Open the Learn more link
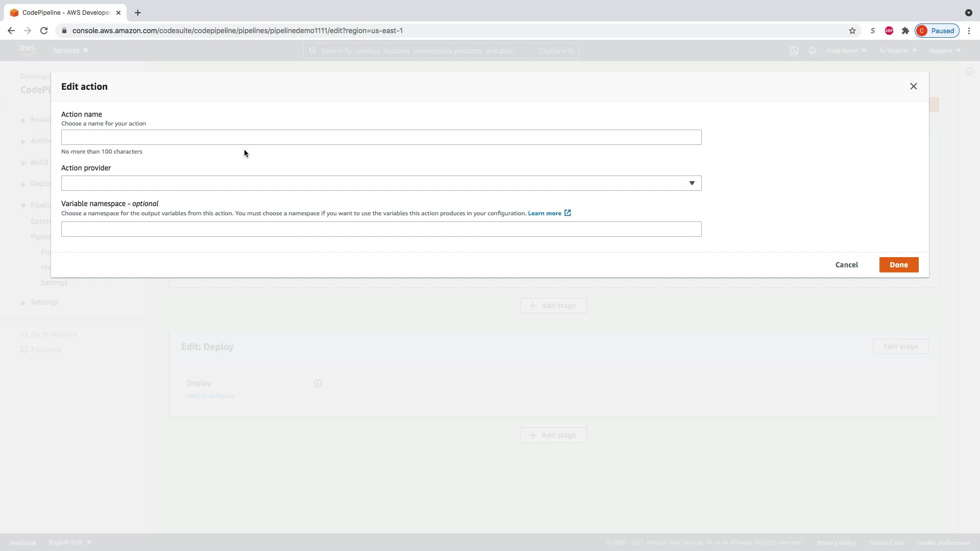Image resolution: width=980 pixels, height=551 pixels. [545, 213]
